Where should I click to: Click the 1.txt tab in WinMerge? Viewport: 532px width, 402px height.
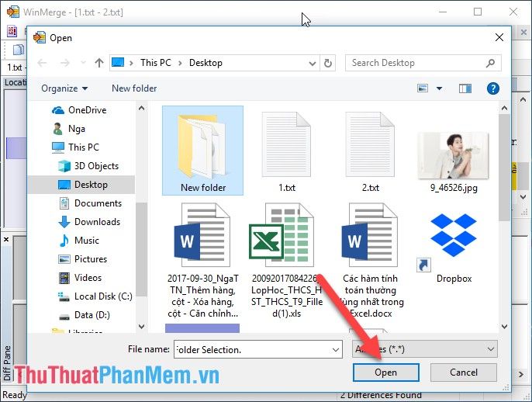coord(14,68)
